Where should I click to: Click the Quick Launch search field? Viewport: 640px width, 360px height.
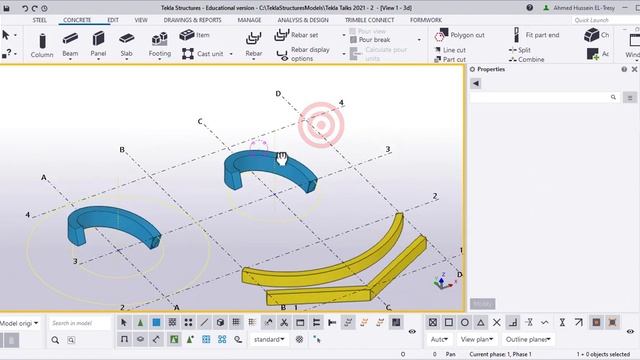[605, 20]
